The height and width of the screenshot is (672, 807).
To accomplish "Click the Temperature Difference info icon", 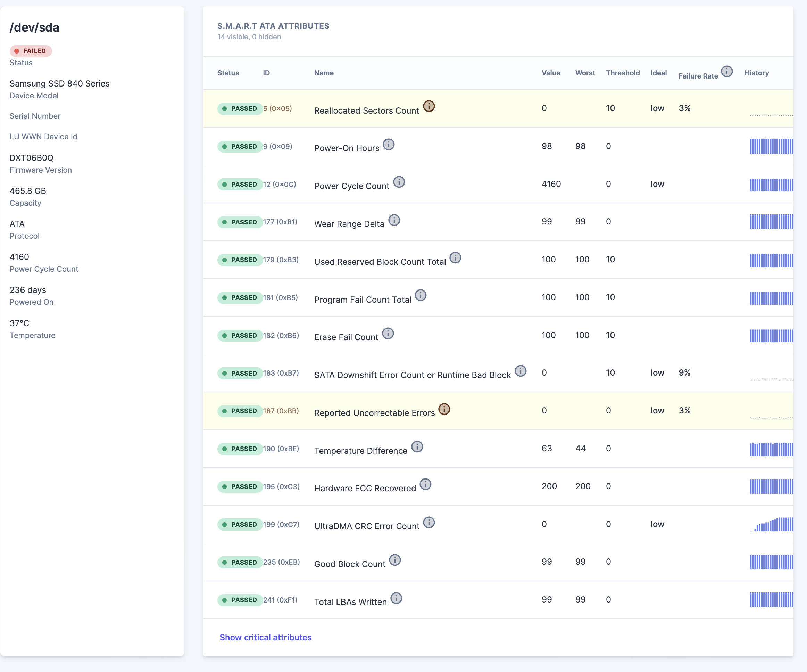I will pyautogui.click(x=417, y=446).
